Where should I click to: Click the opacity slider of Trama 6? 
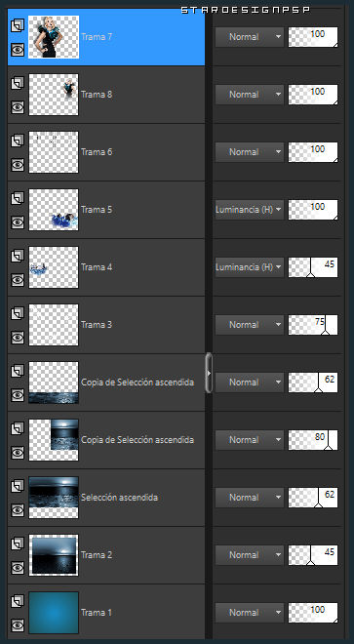(x=313, y=152)
